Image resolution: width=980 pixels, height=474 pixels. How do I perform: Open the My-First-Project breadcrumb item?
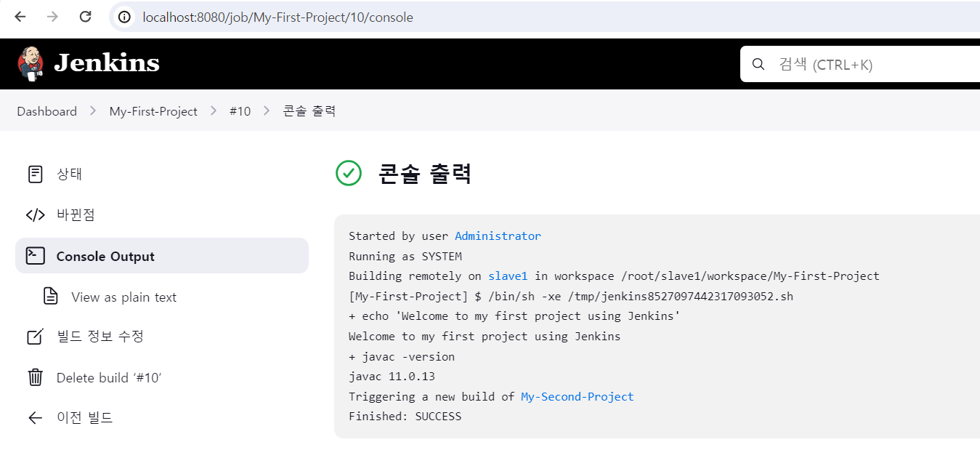pyautogui.click(x=153, y=111)
